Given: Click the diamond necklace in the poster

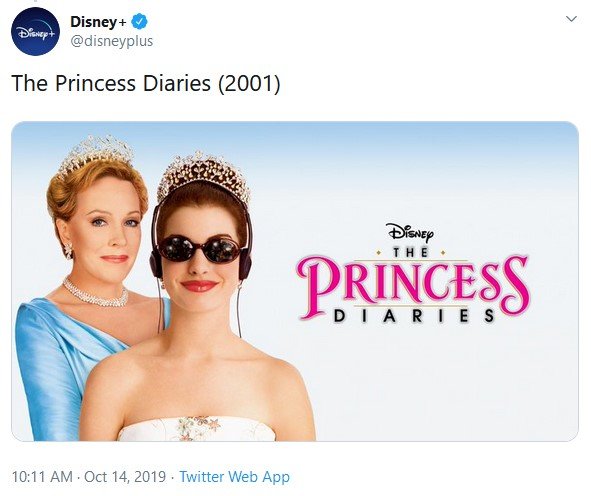Looking at the screenshot, I should pyautogui.click(x=95, y=294).
